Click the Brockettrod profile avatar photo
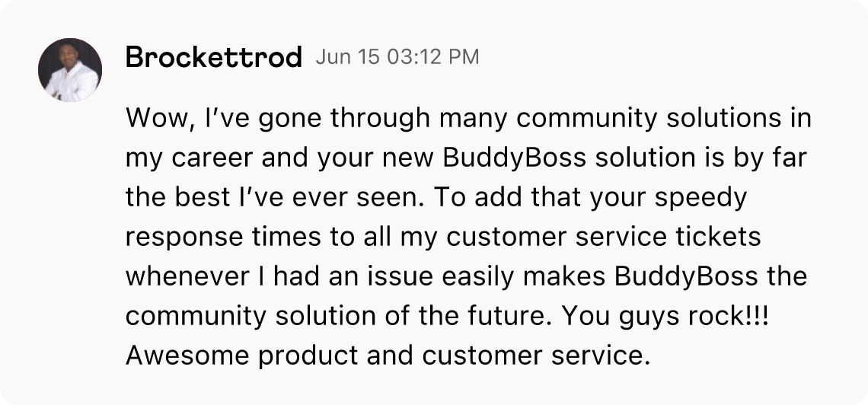 (70, 70)
